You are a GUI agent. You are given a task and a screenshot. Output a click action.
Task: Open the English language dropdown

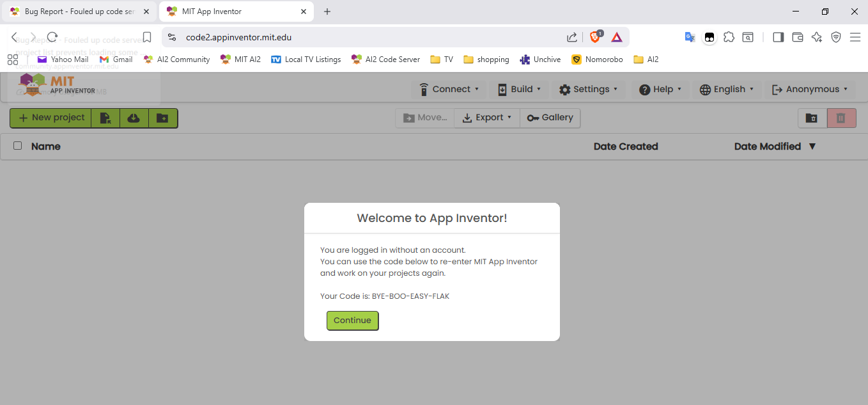[726, 90]
